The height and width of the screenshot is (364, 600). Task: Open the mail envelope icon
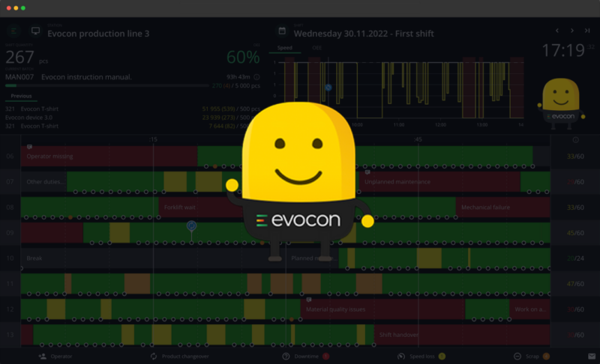(x=592, y=357)
